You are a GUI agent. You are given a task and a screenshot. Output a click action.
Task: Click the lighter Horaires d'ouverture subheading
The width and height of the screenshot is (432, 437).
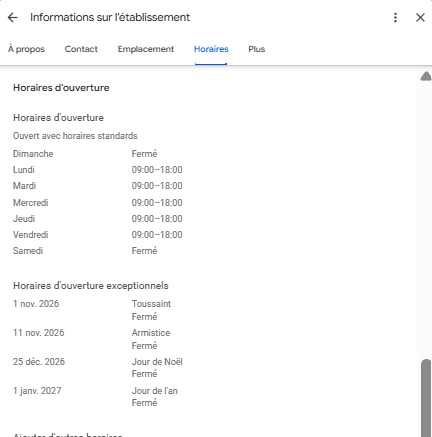pyautogui.click(x=58, y=118)
